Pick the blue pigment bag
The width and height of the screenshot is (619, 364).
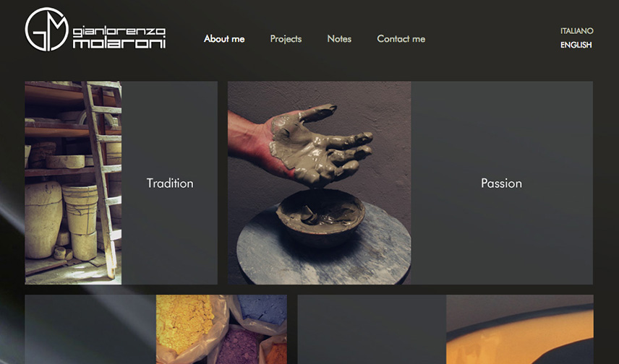(262, 311)
